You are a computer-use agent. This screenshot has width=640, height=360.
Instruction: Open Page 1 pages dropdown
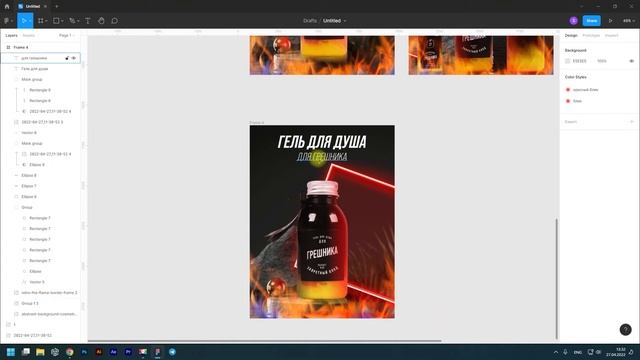tap(67, 36)
